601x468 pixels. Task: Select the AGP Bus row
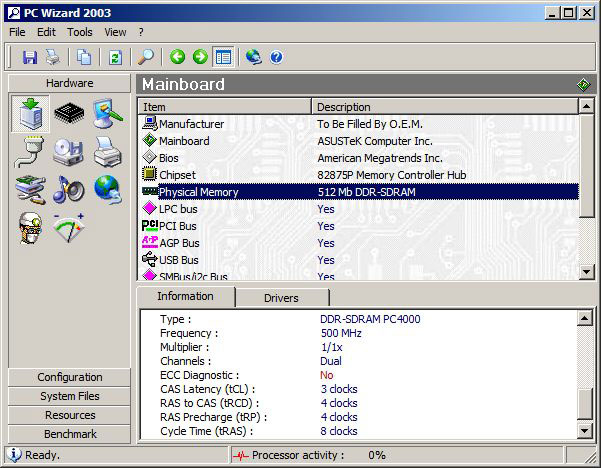(358, 243)
